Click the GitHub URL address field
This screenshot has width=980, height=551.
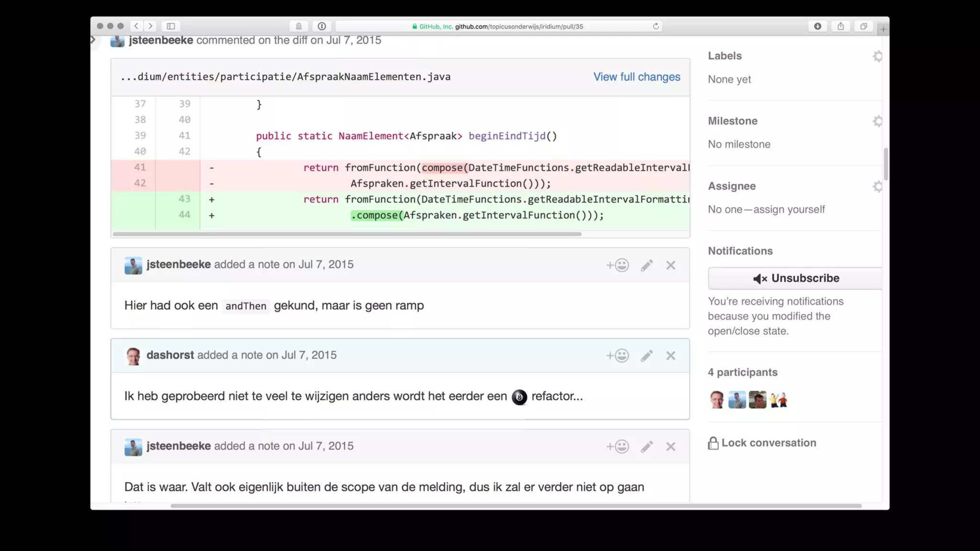498,26
